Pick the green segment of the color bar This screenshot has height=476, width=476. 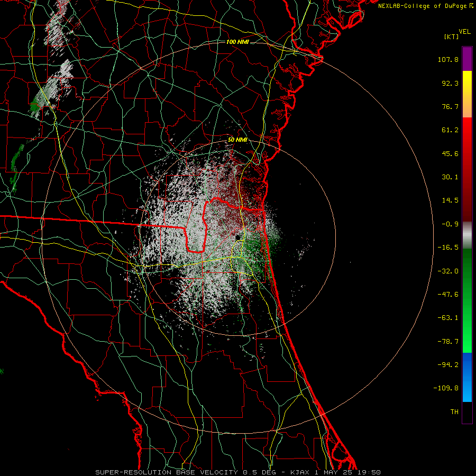click(467, 300)
